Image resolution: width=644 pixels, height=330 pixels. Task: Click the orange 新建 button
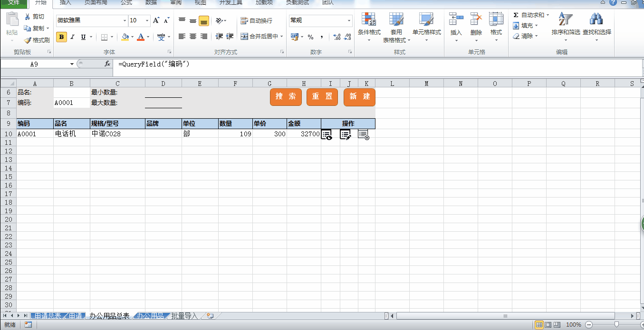pyautogui.click(x=359, y=96)
